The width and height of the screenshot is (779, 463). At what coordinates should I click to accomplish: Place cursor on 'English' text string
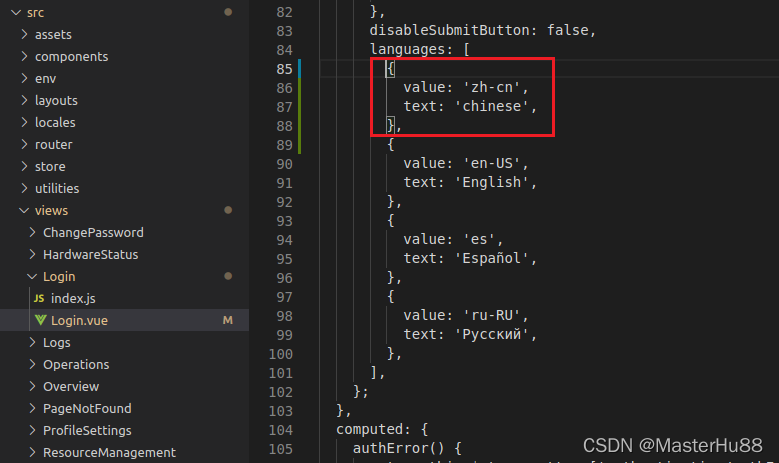(x=492, y=182)
